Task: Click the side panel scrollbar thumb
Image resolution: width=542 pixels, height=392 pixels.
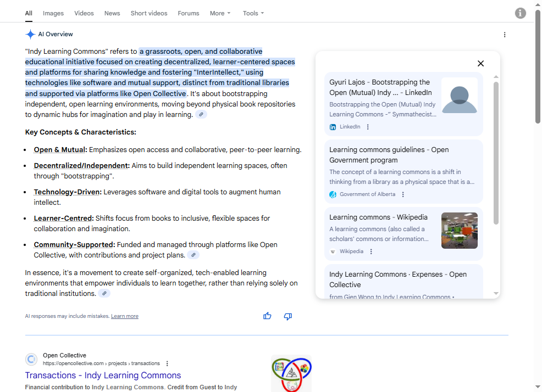Action: click(496, 153)
